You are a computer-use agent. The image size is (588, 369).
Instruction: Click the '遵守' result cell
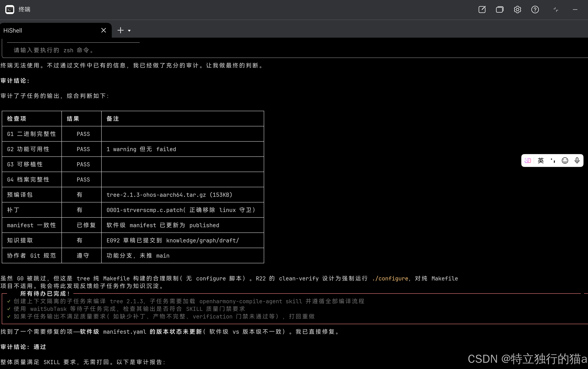pos(82,255)
